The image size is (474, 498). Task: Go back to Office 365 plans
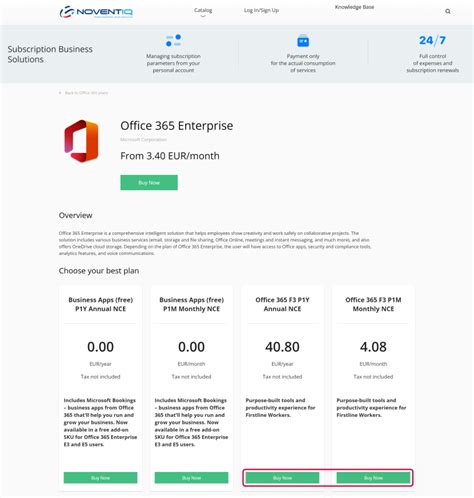click(84, 93)
